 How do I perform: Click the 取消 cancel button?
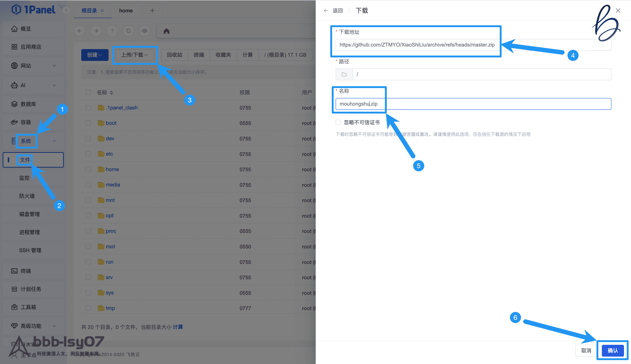(x=586, y=351)
